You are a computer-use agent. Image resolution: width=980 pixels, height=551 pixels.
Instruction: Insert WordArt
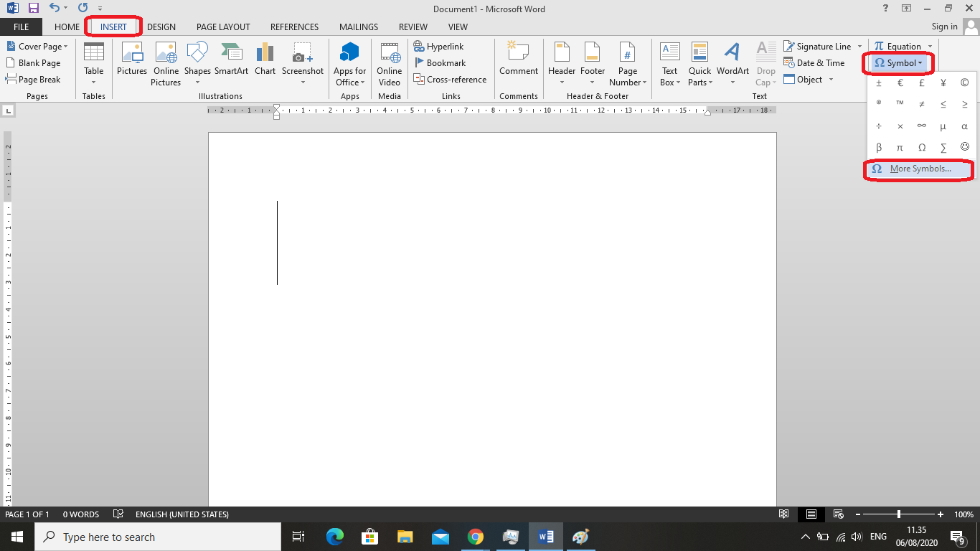click(x=732, y=64)
